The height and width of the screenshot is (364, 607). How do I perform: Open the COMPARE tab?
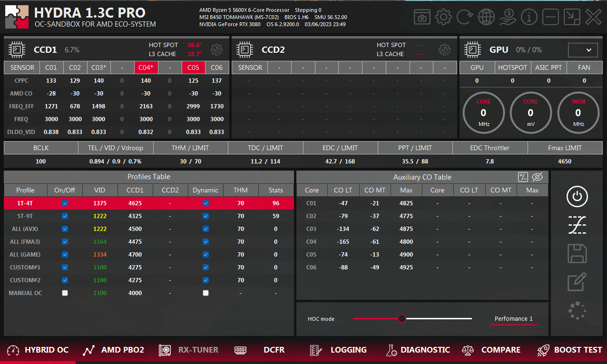(x=491, y=350)
